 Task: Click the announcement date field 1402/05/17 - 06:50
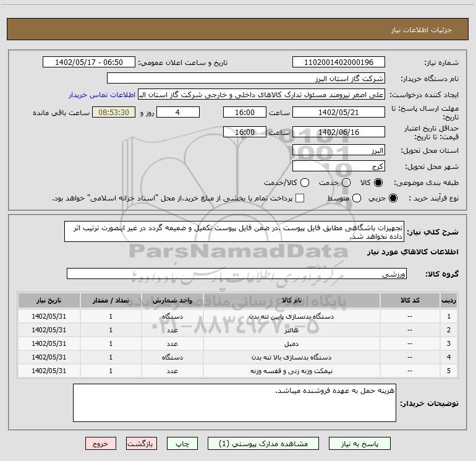pos(88,62)
